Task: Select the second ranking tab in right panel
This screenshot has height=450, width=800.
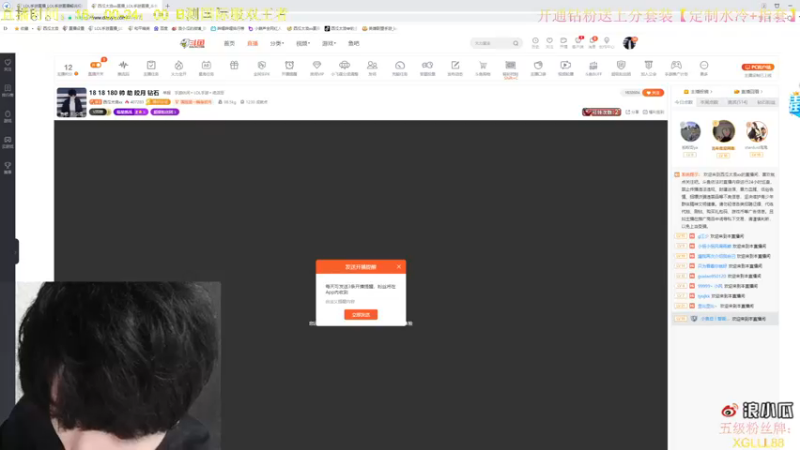Action: coord(709,102)
